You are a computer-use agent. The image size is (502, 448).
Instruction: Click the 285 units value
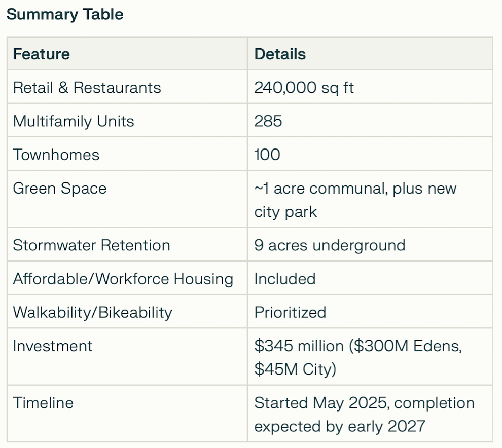[268, 121]
